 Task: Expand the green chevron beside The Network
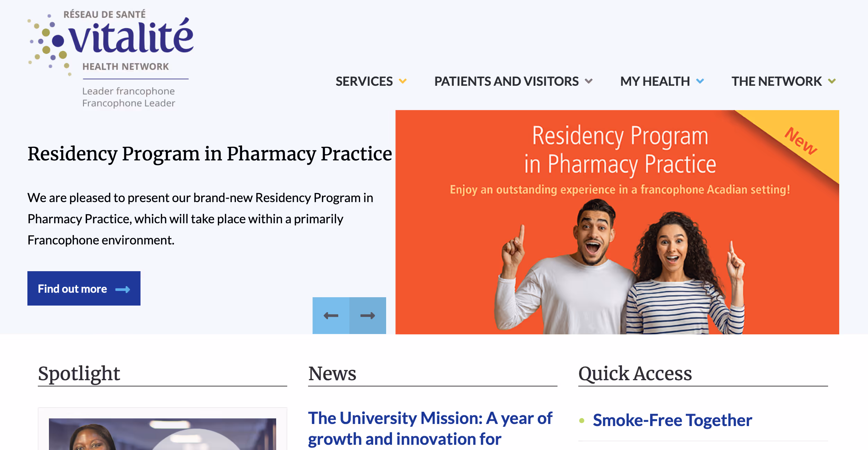click(832, 81)
